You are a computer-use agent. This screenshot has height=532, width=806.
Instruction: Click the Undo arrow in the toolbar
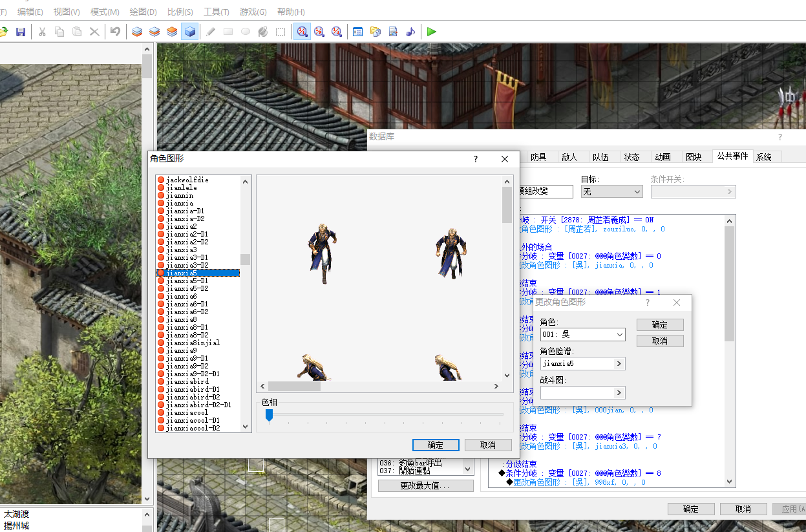(115, 32)
